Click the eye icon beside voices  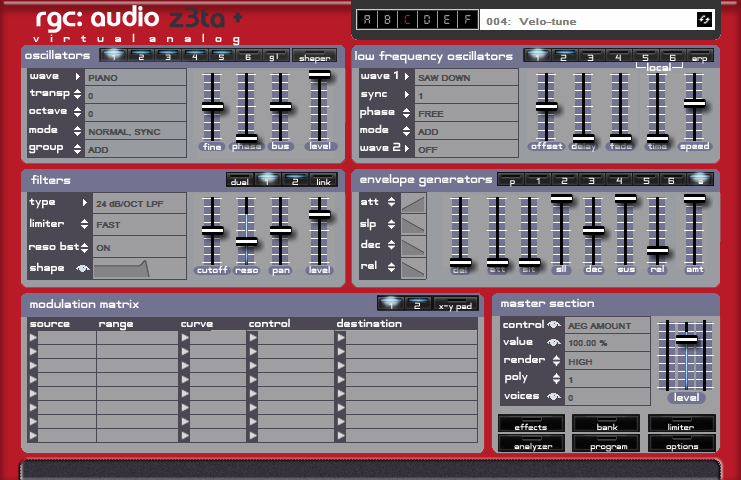(554, 396)
